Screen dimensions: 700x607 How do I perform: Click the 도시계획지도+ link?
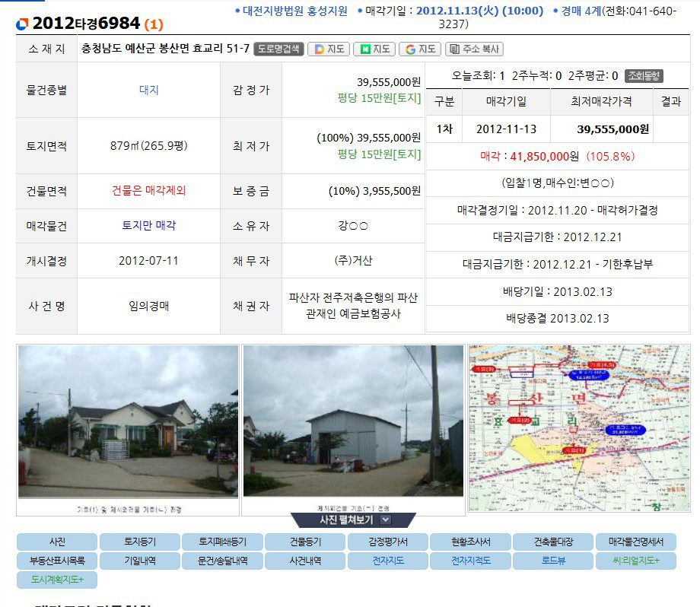57,580
